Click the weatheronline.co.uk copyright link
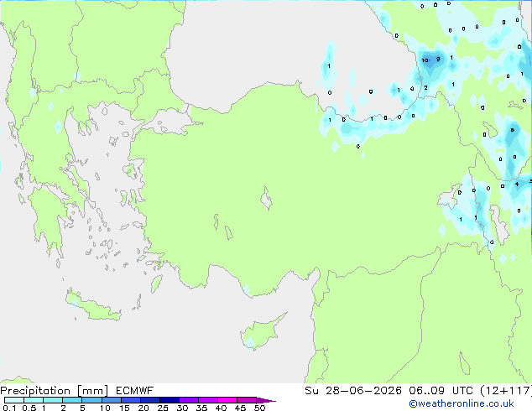Viewport: 532px width, 411px height. point(462,403)
